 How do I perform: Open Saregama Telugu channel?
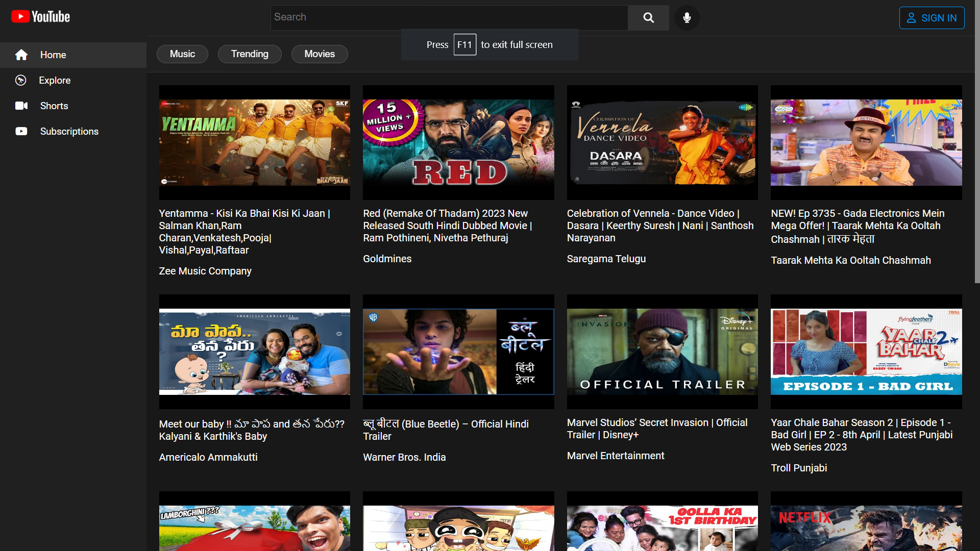[x=606, y=259]
